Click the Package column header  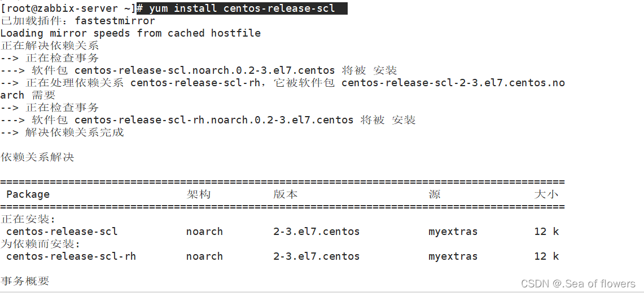tap(28, 194)
